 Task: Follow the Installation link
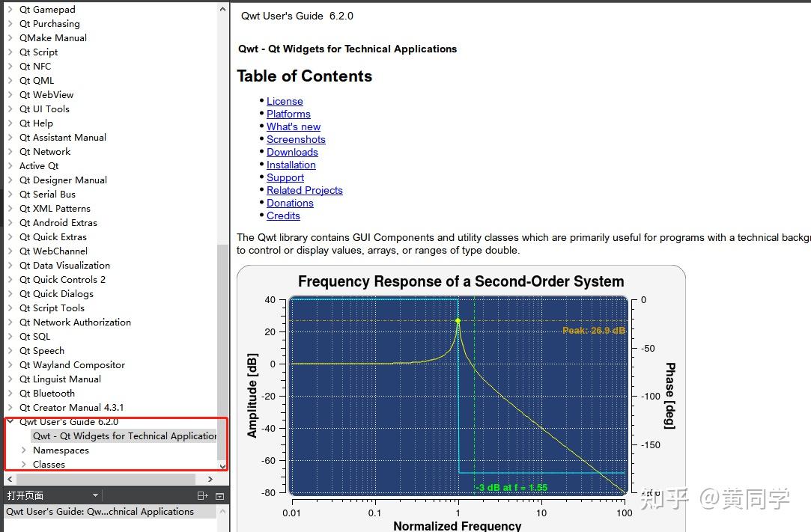291,165
